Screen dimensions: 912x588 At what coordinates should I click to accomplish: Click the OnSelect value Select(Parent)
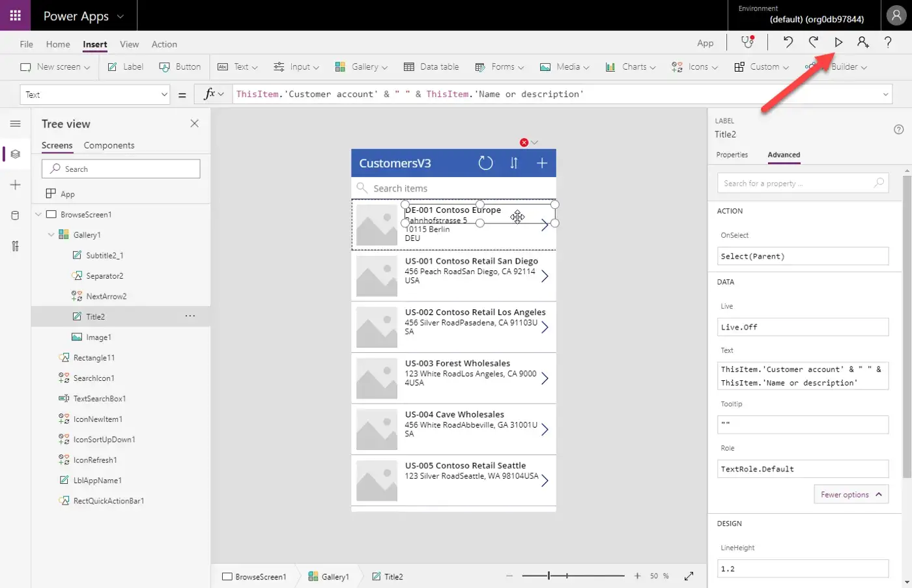pos(803,256)
